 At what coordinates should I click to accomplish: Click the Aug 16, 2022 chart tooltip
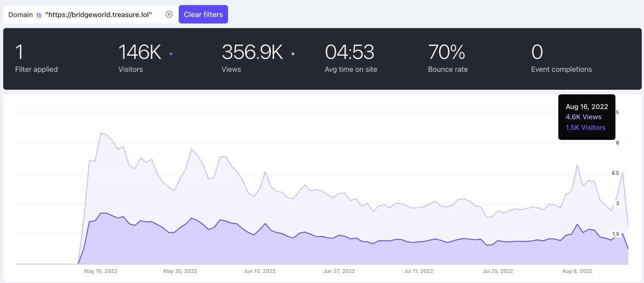click(587, 117)
